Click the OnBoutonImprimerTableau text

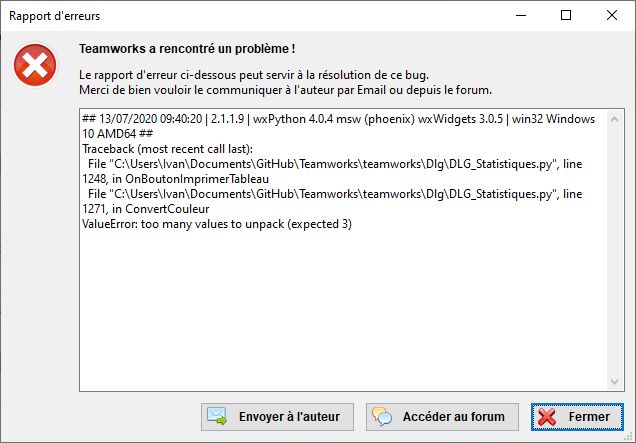[x=197, y=179]
